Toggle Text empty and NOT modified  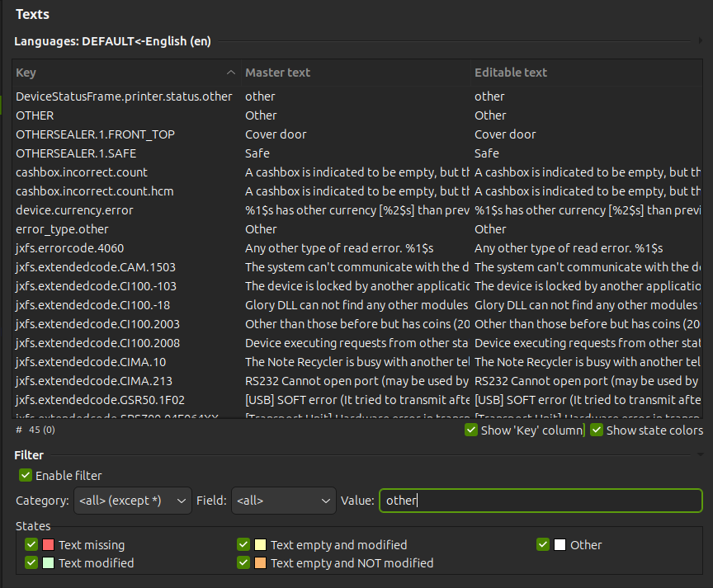[x=243, y=562]
